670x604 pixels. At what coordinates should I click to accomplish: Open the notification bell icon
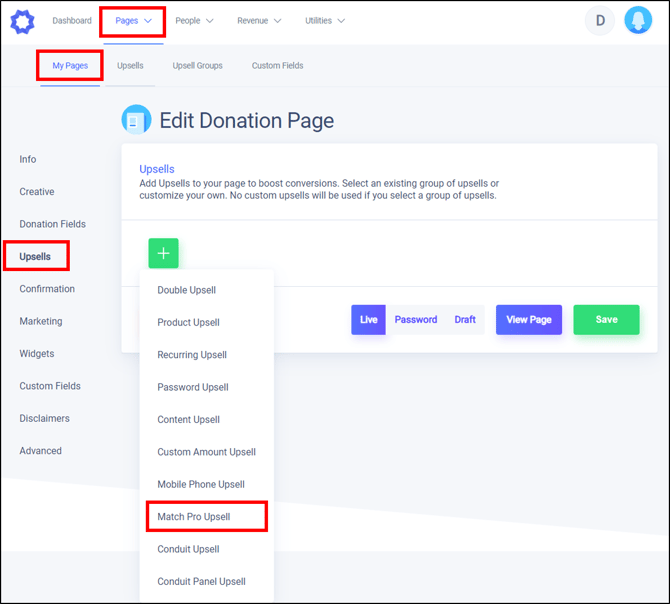pyautogui.click(x=638, y=20)
